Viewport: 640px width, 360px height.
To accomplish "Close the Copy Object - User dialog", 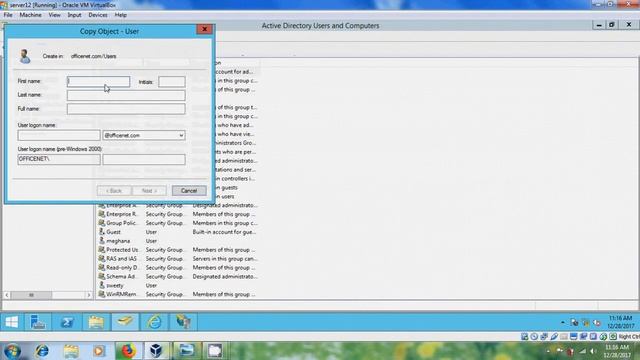I will (204, 29).
